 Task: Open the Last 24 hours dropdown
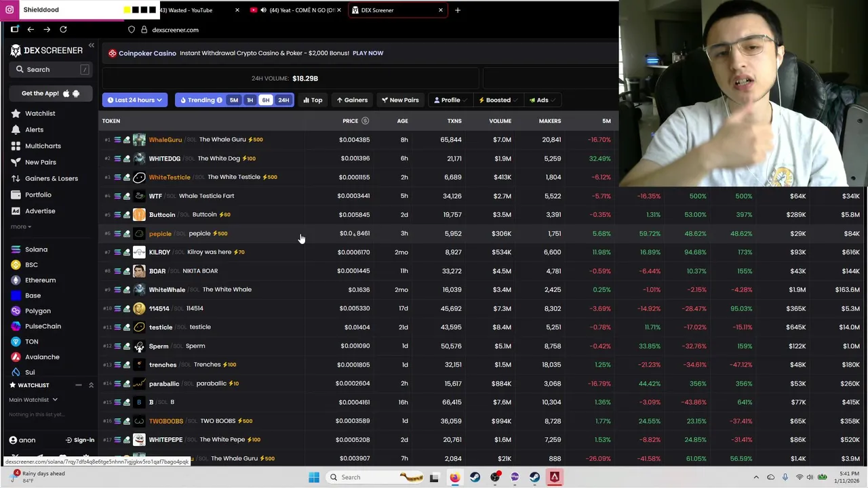[134, 100]
